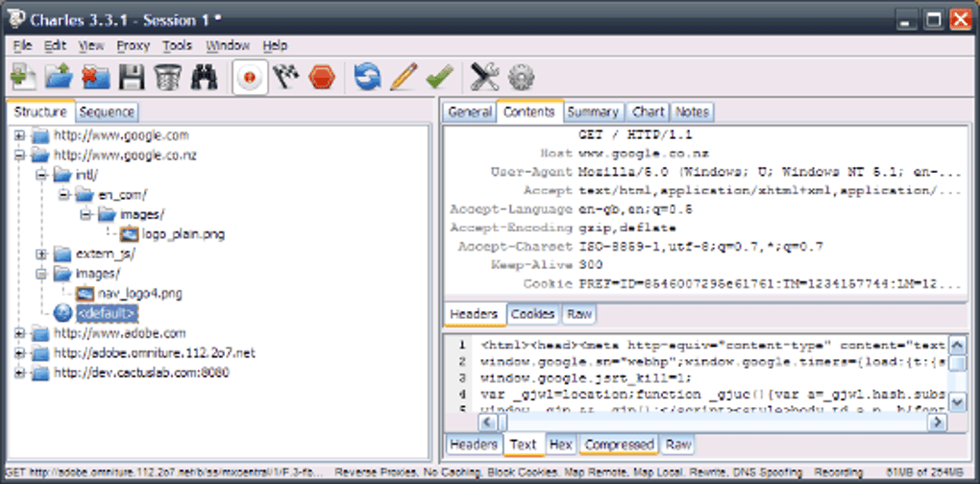Open Settings with the gear icon
The height and width of the screenshot is (484, 980).
(x=521, y=78)
